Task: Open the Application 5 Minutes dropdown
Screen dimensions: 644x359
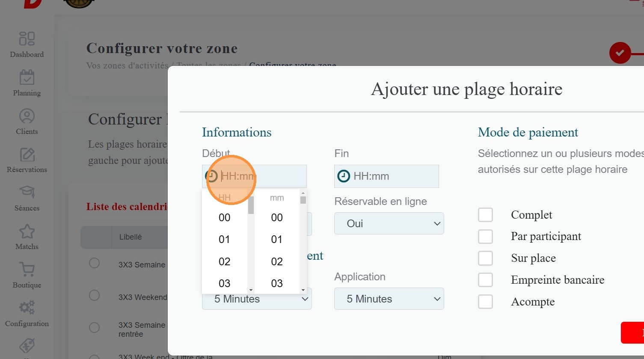Action: tap(389, 299)
